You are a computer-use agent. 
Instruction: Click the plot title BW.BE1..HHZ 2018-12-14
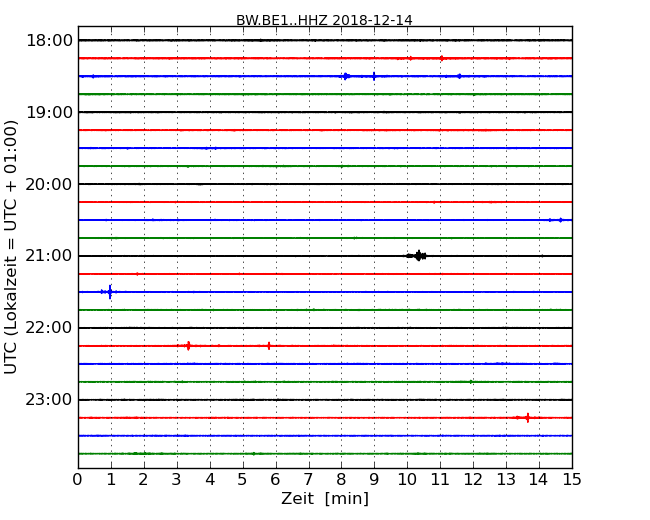pos(324,20)
